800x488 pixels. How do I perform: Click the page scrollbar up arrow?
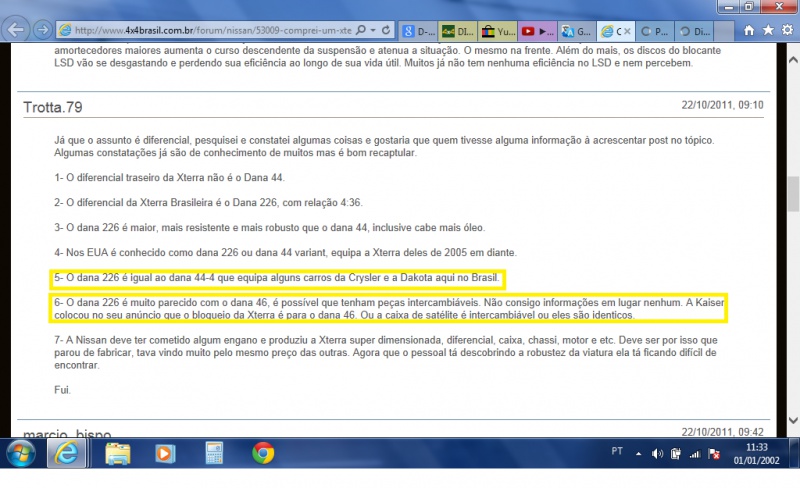tap(793, 60)
